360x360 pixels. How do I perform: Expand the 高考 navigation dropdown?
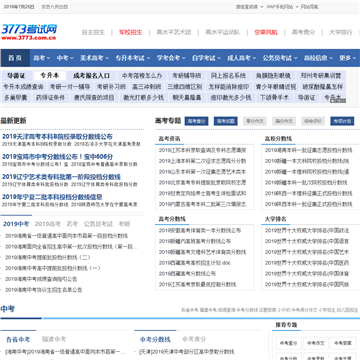(x=42, y=58)
